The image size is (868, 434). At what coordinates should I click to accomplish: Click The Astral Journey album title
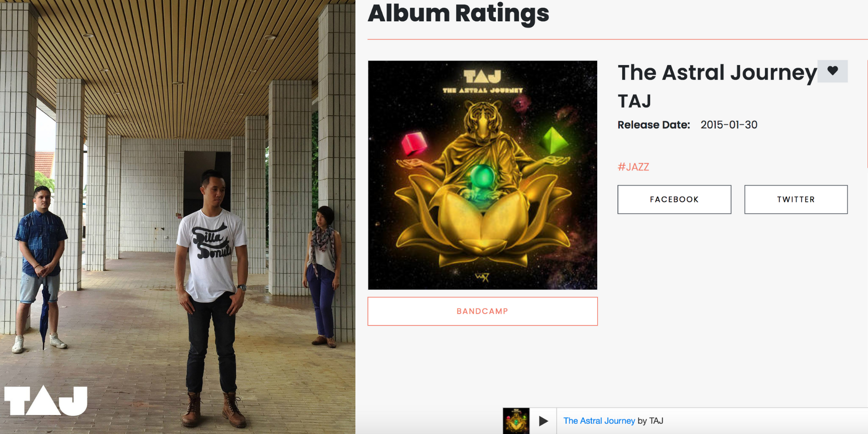point(717,73)
